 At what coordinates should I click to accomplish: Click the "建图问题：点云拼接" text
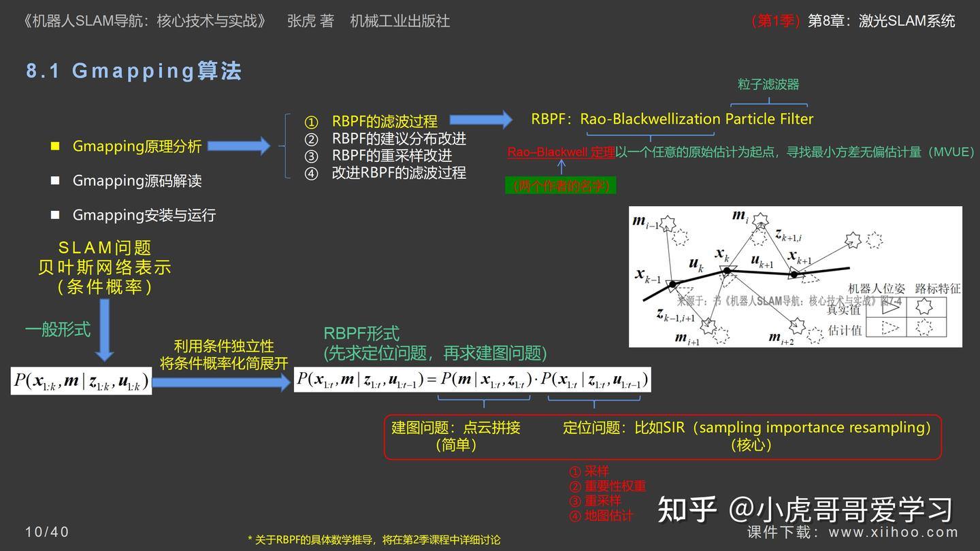click(x=456, y=428)
